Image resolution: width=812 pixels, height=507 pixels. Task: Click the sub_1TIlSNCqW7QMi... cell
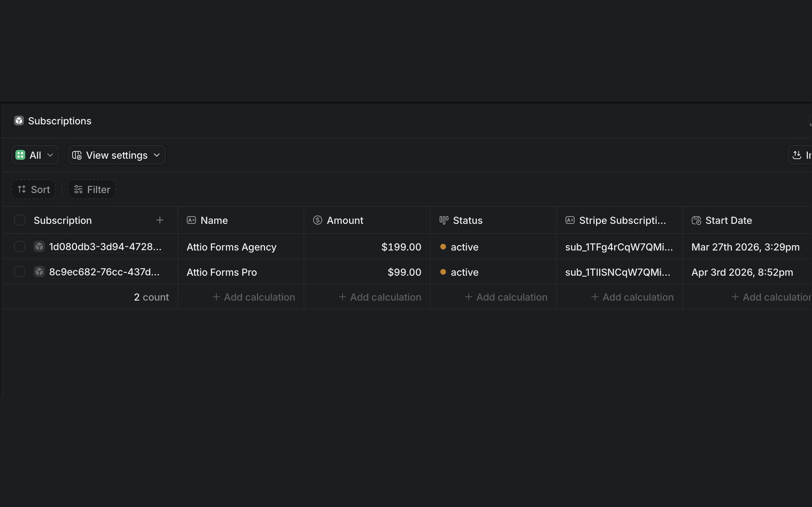point(619,272)
